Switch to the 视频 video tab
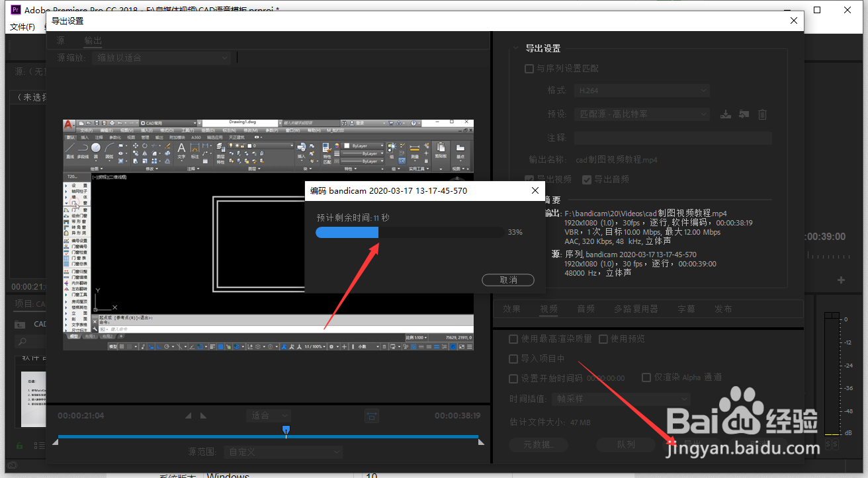Viewport: 868px width, 478px height. click(x=548, y=309)
